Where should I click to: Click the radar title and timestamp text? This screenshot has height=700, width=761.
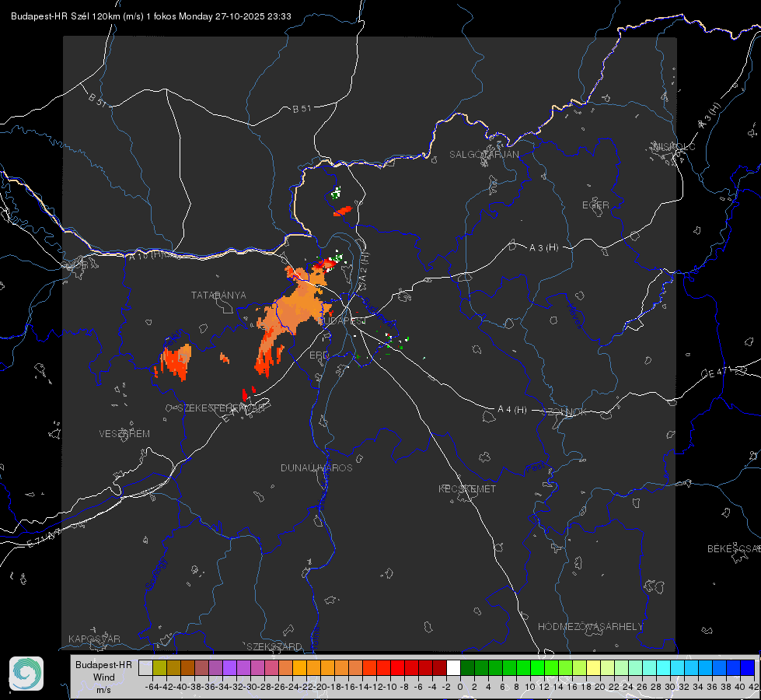(151, 16)
